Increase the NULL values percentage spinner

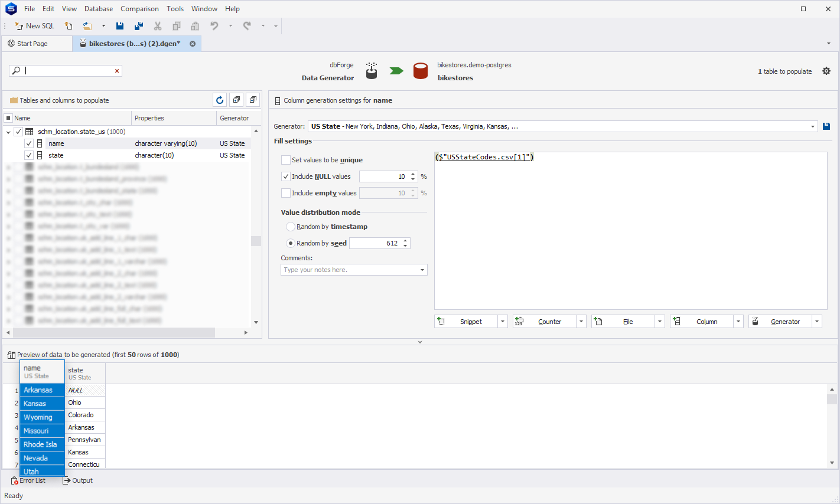[413, 174]
